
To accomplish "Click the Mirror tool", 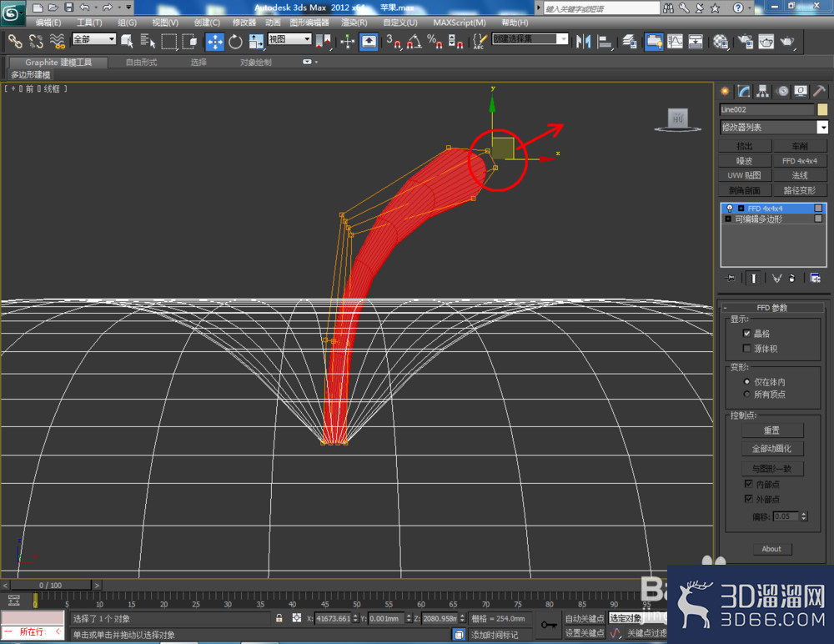I will point(584,42).
